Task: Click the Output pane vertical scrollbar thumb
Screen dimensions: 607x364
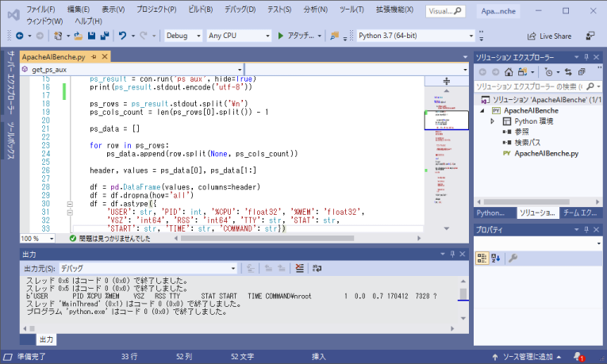Action: pyautogui.click(x=463, y=293)
